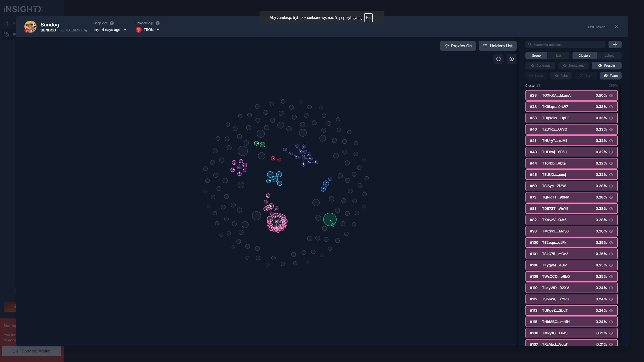Open the Snapshot '4 days ago' dropdown
Screen dimensions: 644x362
point(111,30)
